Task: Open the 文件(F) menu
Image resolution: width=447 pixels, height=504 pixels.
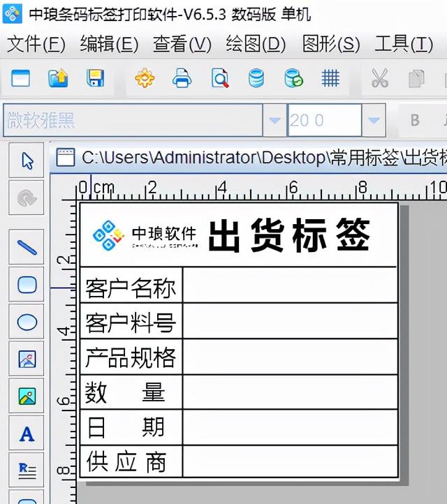Action: [36, 44]
